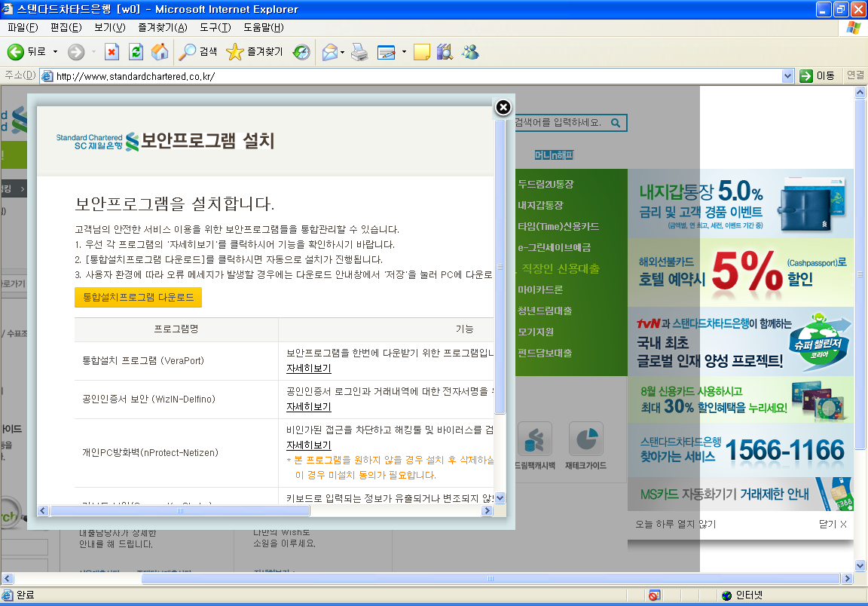
Task: Select 직장인 신용대출 in green menu
Action: point(561,268)
